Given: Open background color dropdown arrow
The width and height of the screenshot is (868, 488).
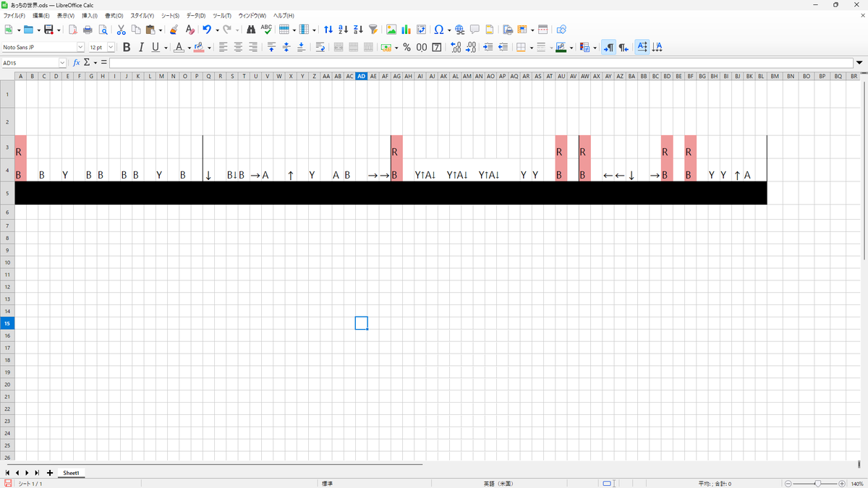Looking at the screenshot, I should [209, 47].
